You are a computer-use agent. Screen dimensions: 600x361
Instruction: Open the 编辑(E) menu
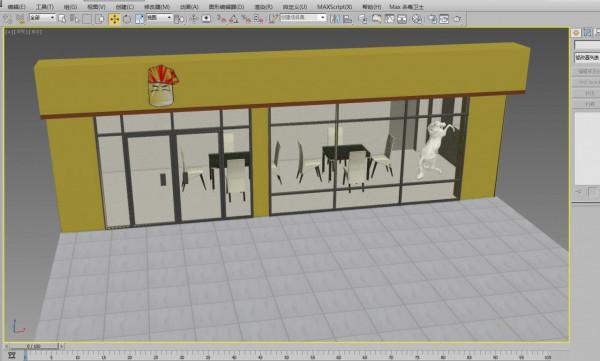coord(16,7)
